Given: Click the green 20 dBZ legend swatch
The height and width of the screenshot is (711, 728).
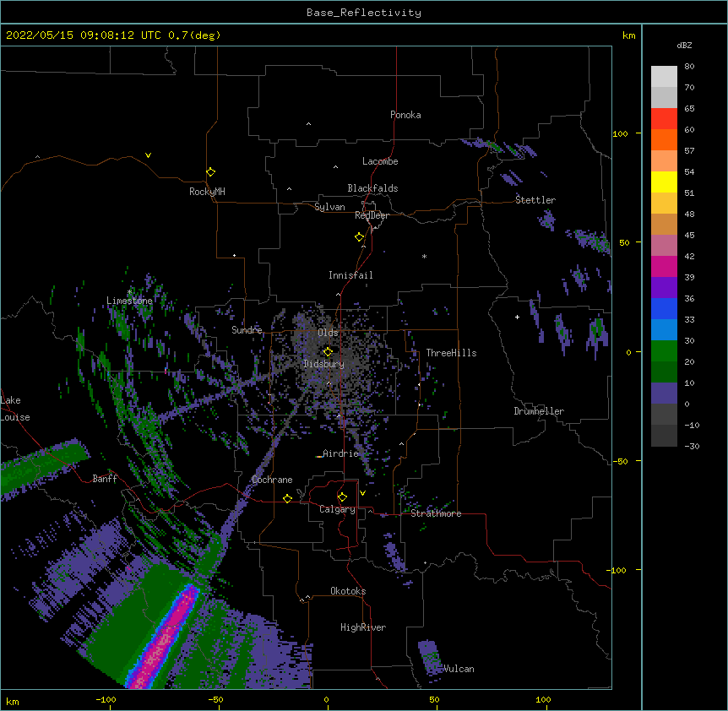Looking at the screenshot, I should 664,351.
